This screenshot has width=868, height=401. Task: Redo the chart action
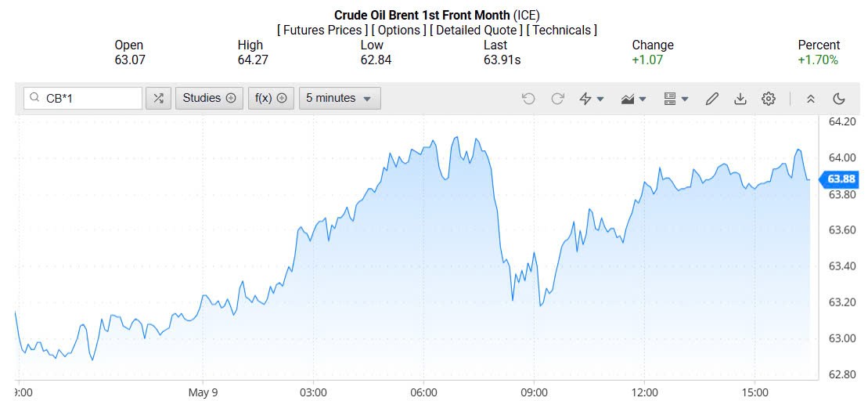click(557, 98)
